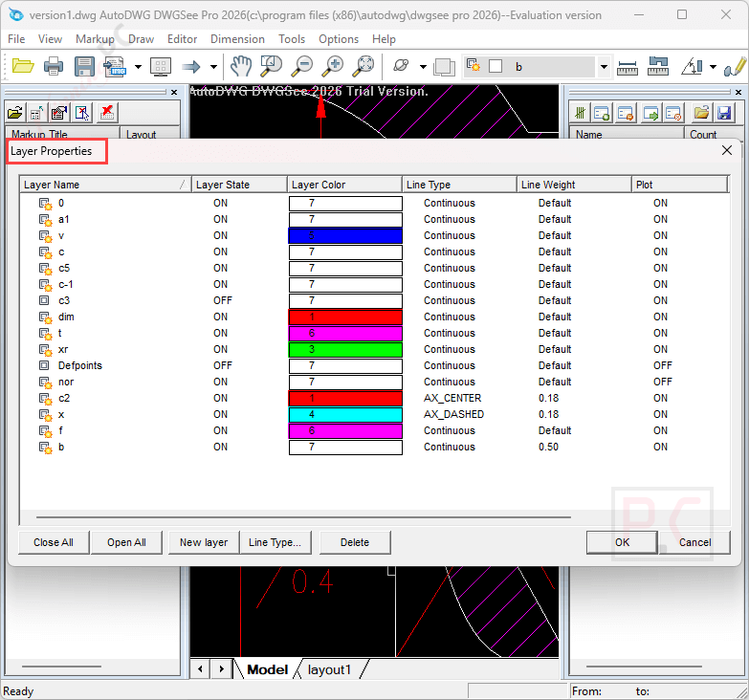Open the Options menu
749x700 pixels.
[339, 39]
